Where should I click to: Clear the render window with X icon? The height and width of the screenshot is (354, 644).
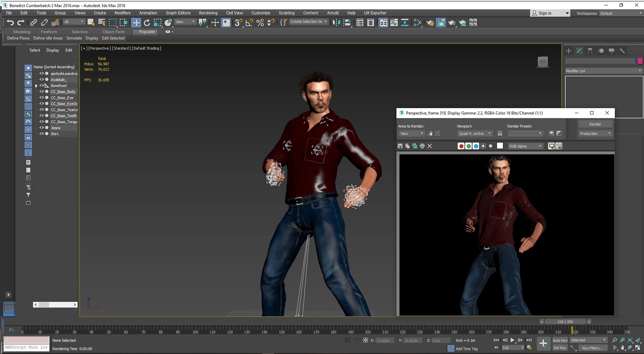click(x=429, y=146)
